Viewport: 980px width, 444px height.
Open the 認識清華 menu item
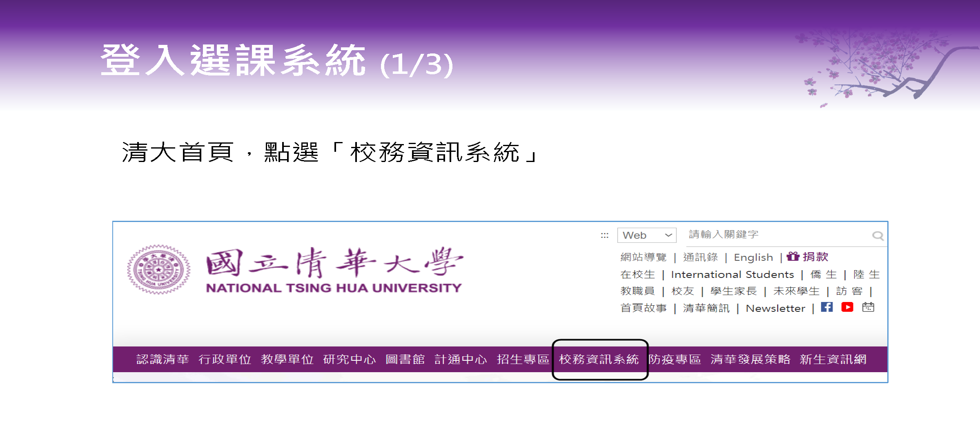tap(163, 359)
